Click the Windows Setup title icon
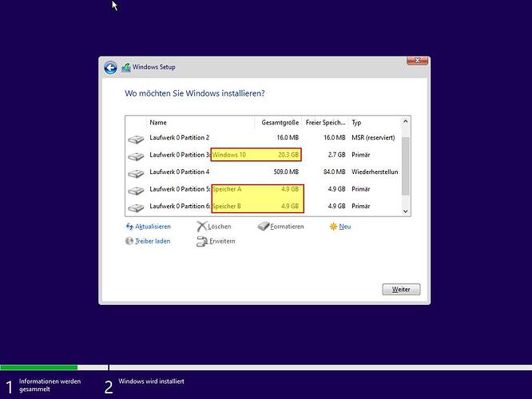 (x=126, y=67)
